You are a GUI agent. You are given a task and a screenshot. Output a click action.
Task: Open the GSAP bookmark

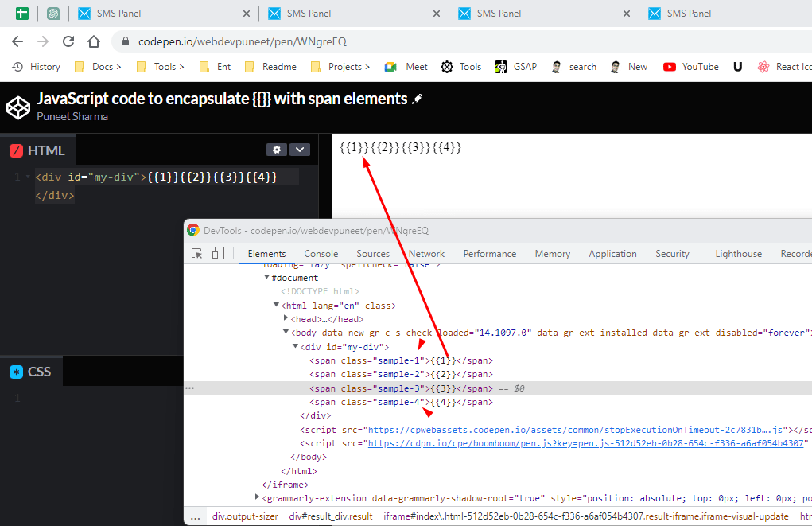tap(515, 67)
